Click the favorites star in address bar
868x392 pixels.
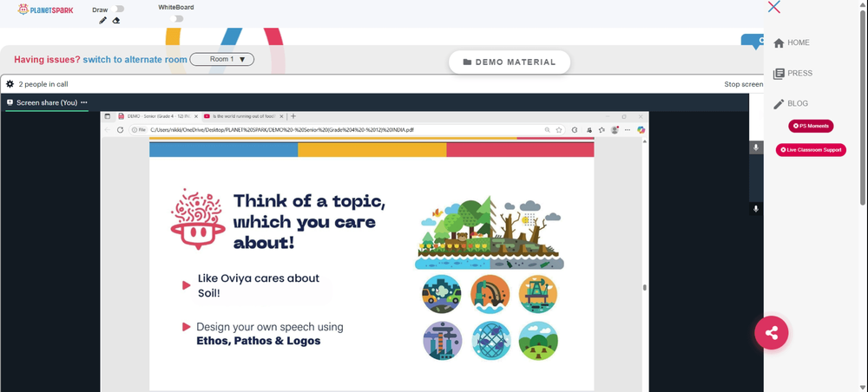pos(559,130)
